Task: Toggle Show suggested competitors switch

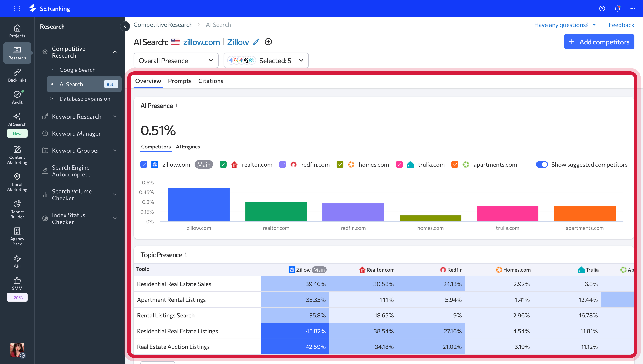Action: click(x=542, y=165)
